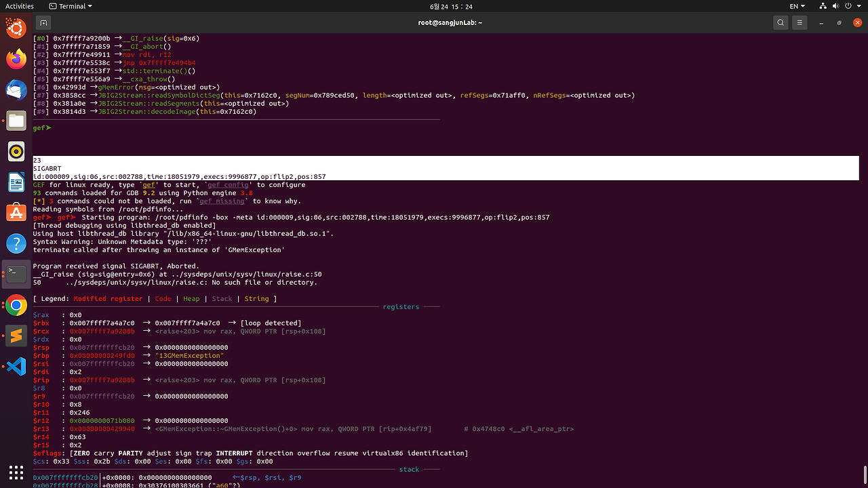Click the 'GEF for linux ready' line

point(169,184)
